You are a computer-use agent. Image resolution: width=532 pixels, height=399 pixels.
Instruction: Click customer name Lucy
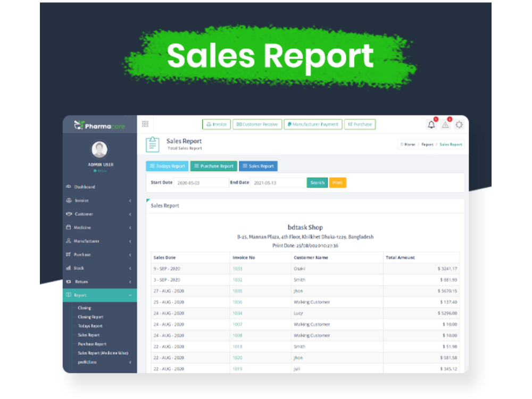[298, 313]
